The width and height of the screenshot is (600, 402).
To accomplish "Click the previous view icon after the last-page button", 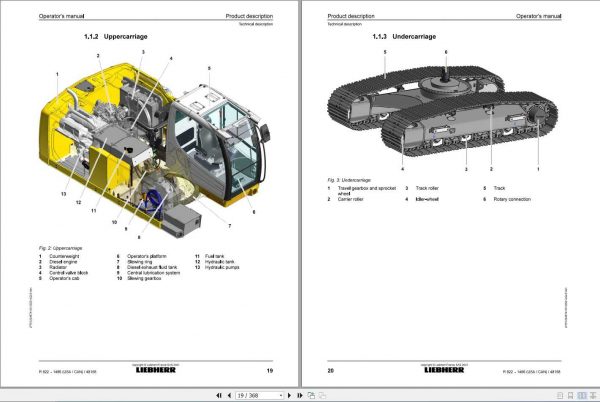I will 311,395.
